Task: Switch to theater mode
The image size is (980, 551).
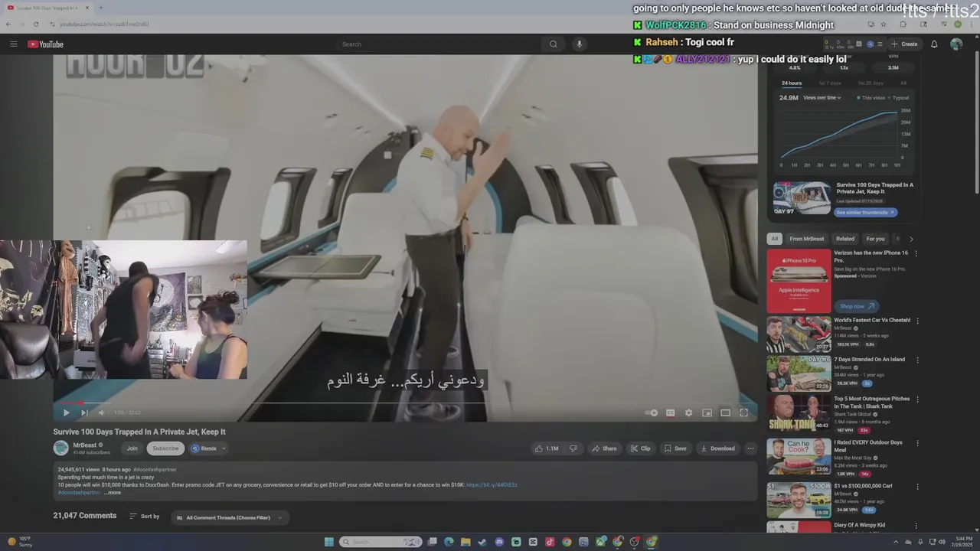Action: click(725, 412)
